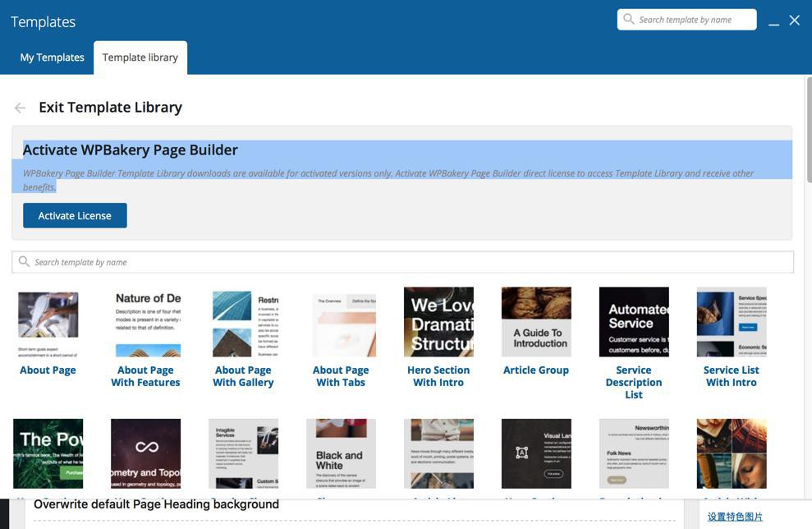812x529 pixels.
Task: Open the infinity symbol geometry thumbnail
Action: [145, 453]
